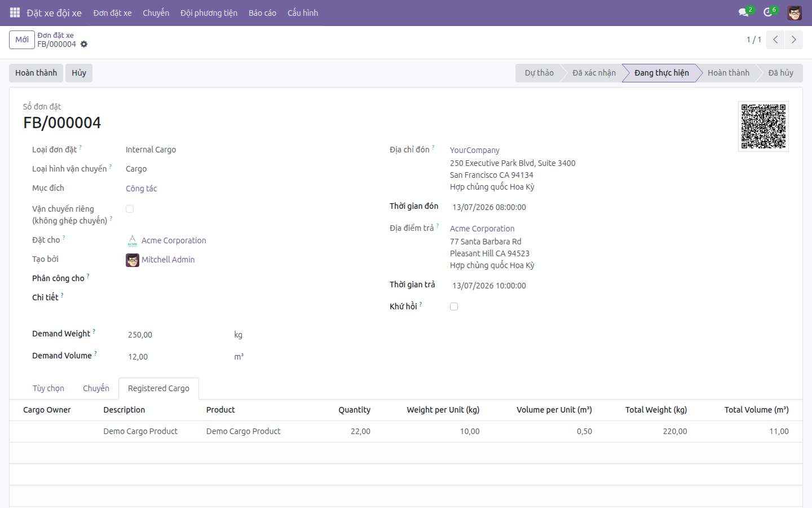Image resolution: width=812 pixels, height=508 pixels.
Task: Open YourCompany pickup address link
Action: pos(475,150)
